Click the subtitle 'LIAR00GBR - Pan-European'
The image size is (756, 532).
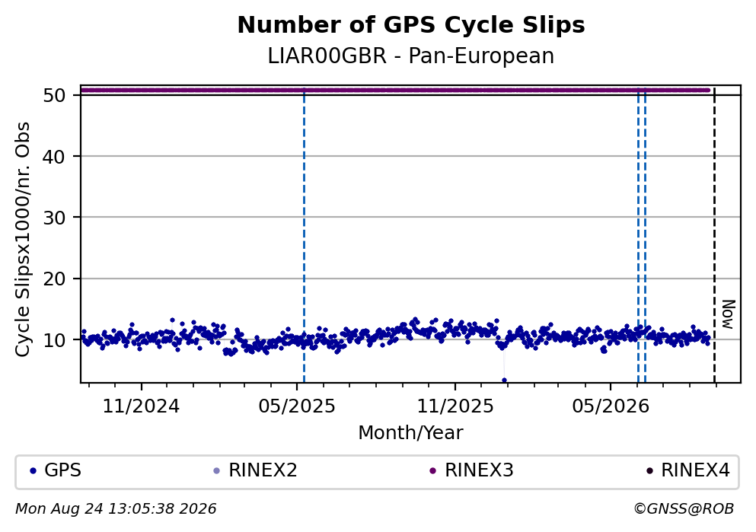pyautogui.click(x=411, y=56)
